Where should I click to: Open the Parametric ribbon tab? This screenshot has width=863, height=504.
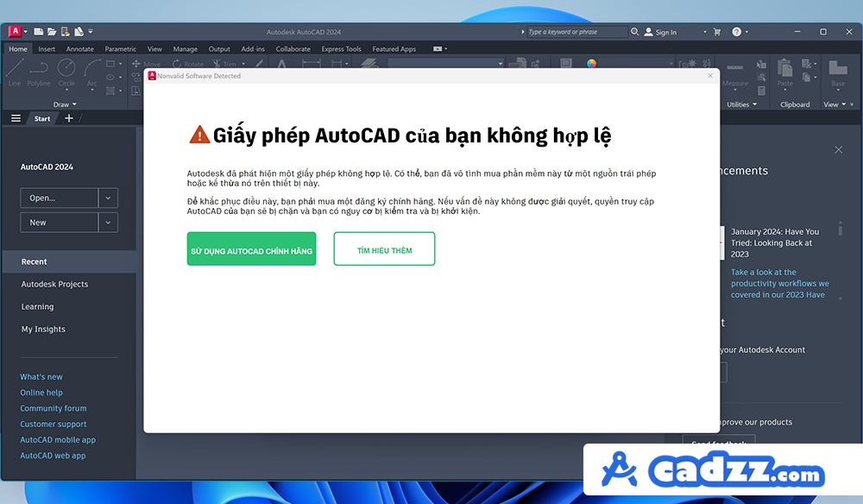pyautogui.click(x=121, y=49)
